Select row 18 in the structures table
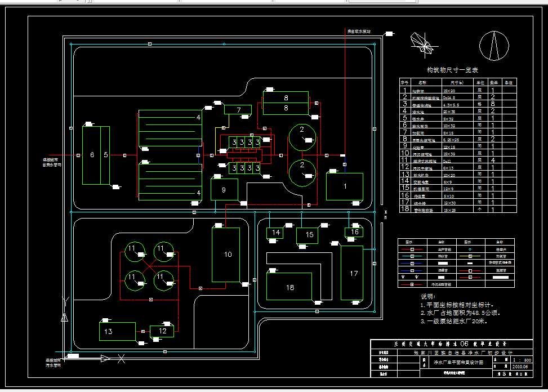 pos(458,210)
